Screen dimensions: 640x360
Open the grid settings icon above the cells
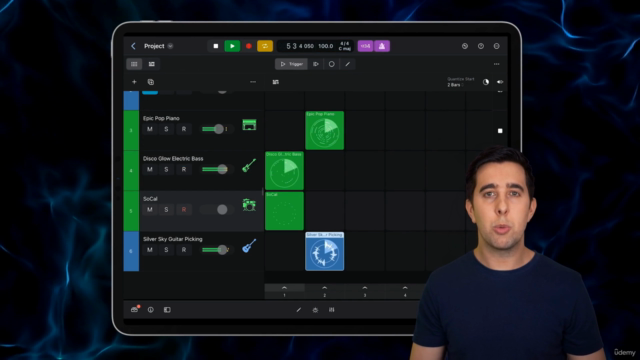click(x=276, y=82)
